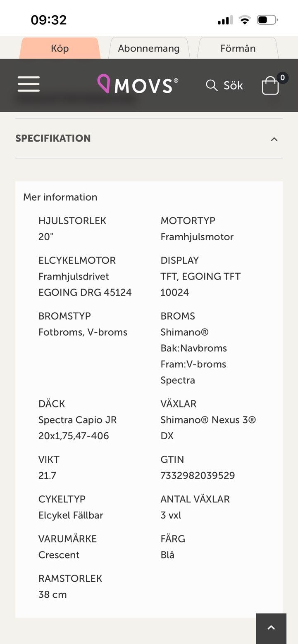Tap the MOVS logo
Viewport: 298px width, 644px height.
(138, 84)
